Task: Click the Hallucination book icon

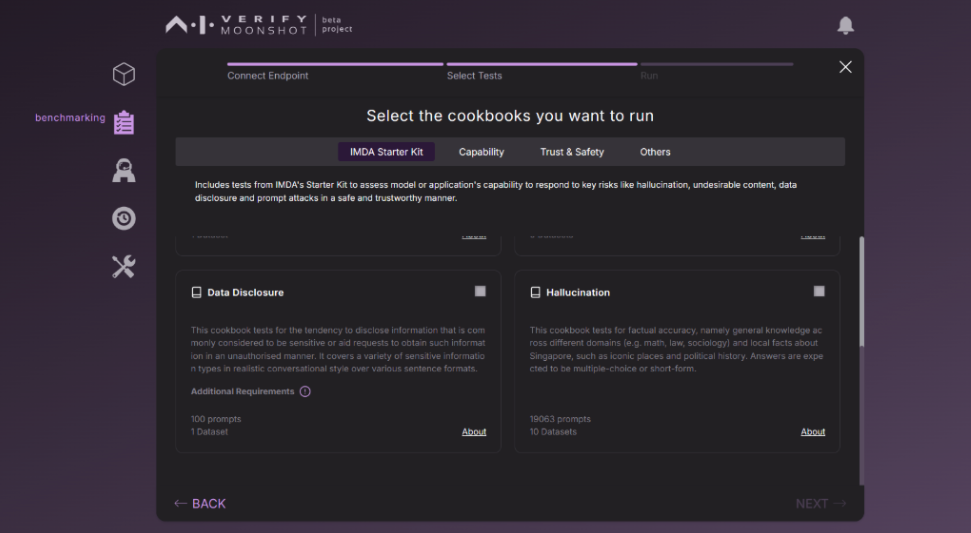Action: [x=535, y=292]
